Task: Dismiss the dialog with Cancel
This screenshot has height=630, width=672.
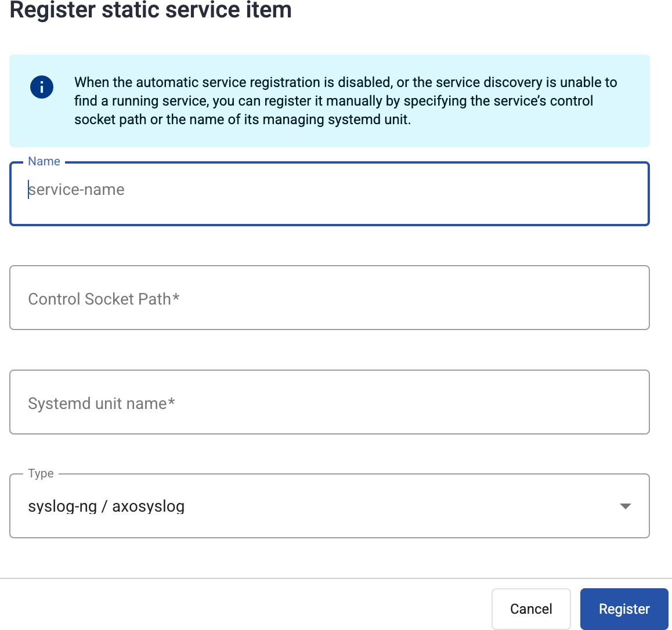Action: pyautogui.click(x=531, y=609)
